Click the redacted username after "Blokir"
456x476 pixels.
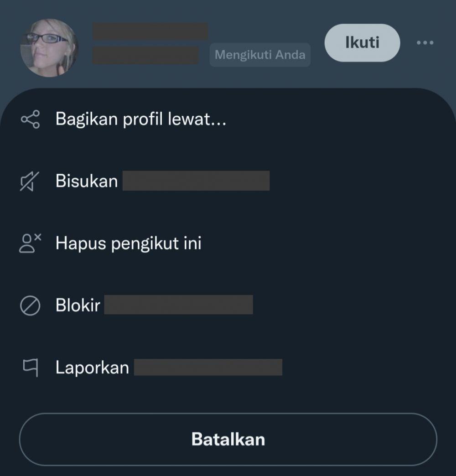178,305
